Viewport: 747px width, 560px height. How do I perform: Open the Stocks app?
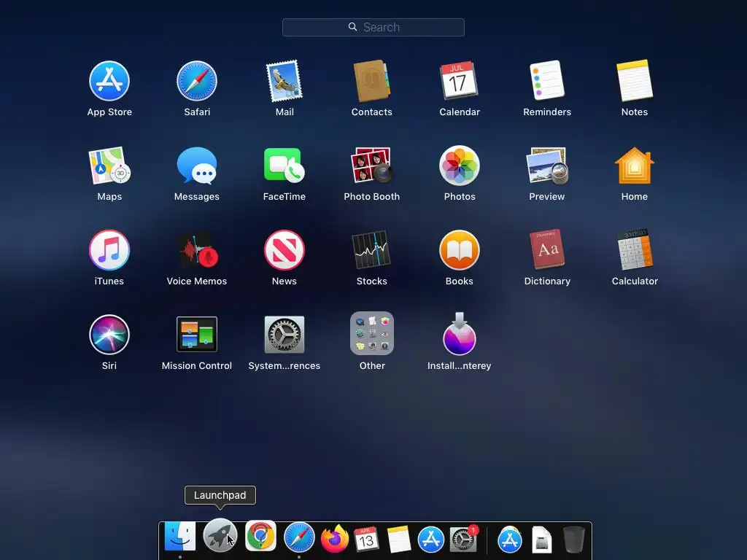pyautogui.click(x=371, y=250)
